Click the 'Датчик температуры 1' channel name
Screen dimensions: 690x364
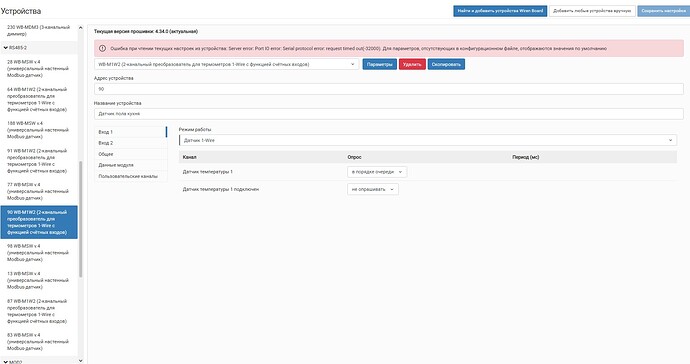208,172
